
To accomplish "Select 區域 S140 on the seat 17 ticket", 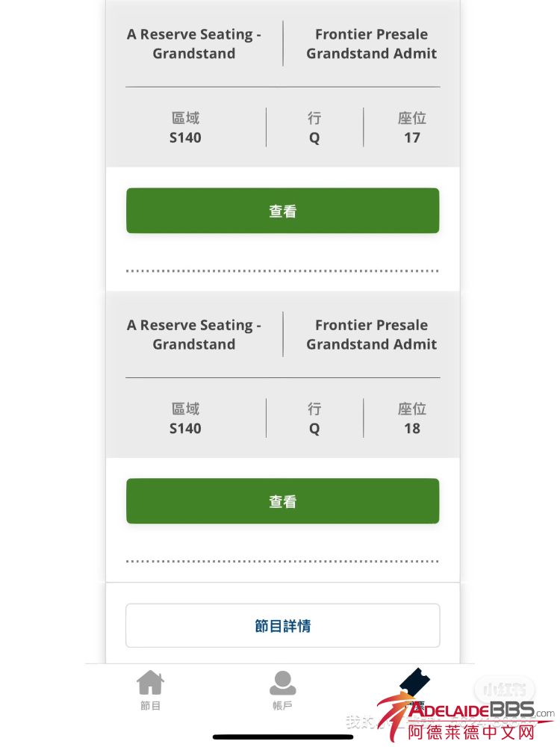I will [x=185, y=137].
